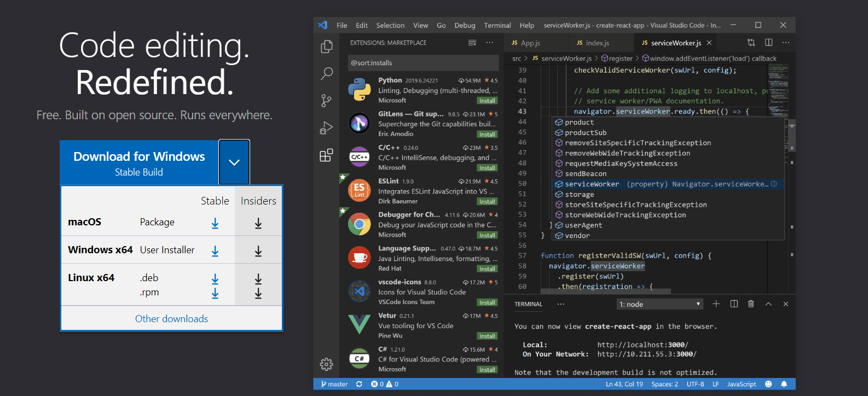The image size is (868, 396).
Task: Kill the terminal with the trash icon
Action: pyautogui.click(x=751, y=304)
